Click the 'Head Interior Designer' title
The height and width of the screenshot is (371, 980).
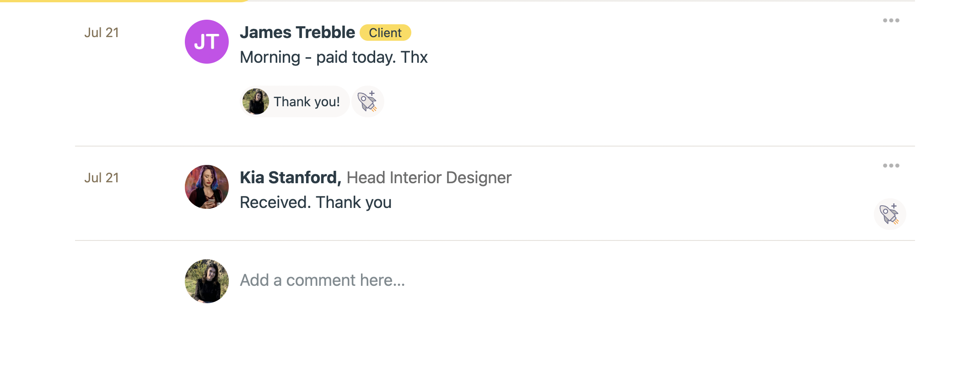(x=429, y=178)
